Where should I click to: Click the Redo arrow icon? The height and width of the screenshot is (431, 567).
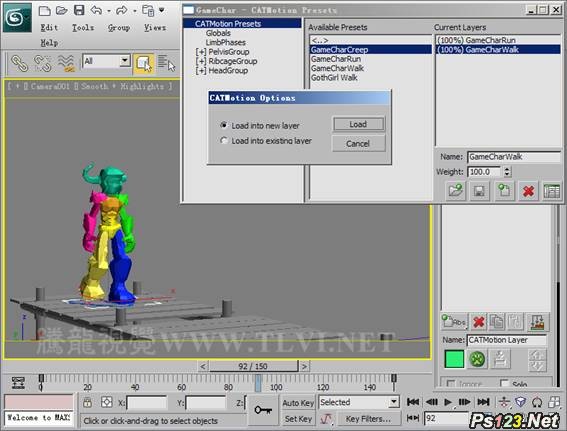pos(122,10)
